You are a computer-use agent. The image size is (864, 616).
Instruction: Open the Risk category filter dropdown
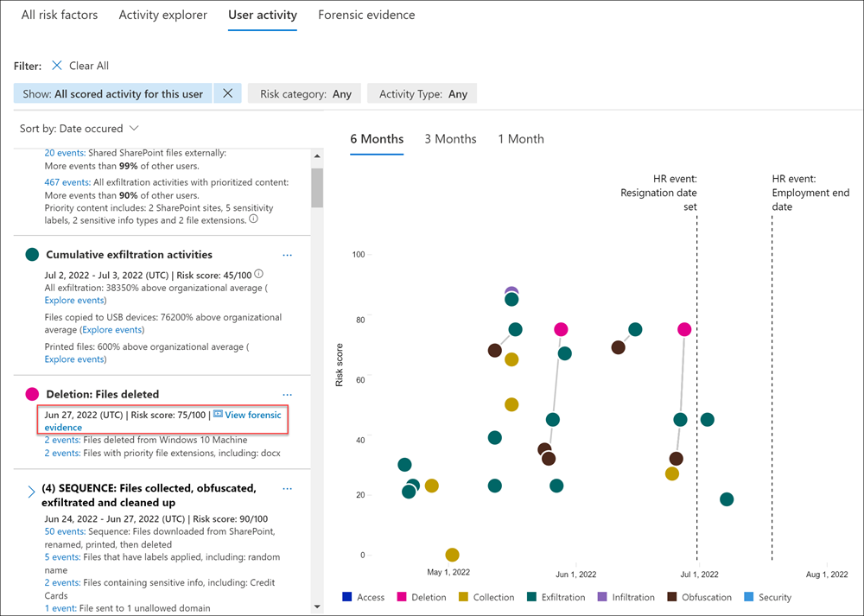305,94
